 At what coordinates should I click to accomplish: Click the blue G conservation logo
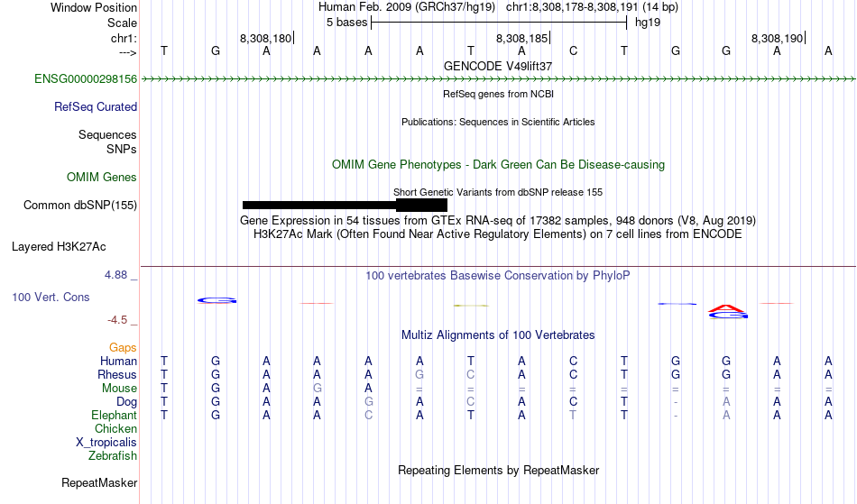point(217,300)
